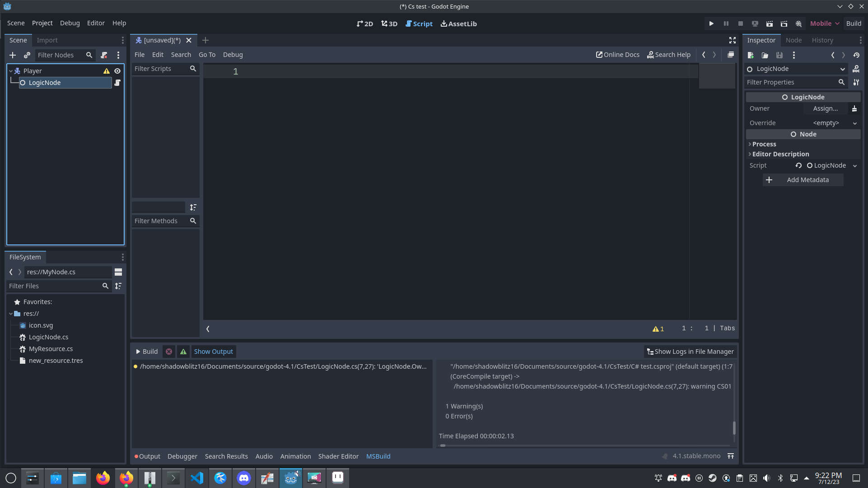Toggle visibility of the Player node
Viewport: 868px width, 488px height.
(117, 71)
